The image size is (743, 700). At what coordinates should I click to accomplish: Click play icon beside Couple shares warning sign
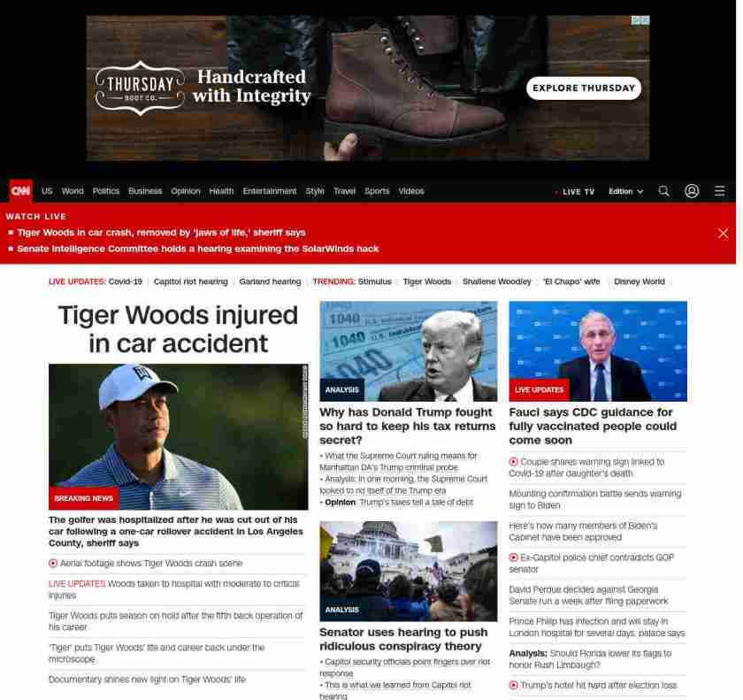pos(514,462)
